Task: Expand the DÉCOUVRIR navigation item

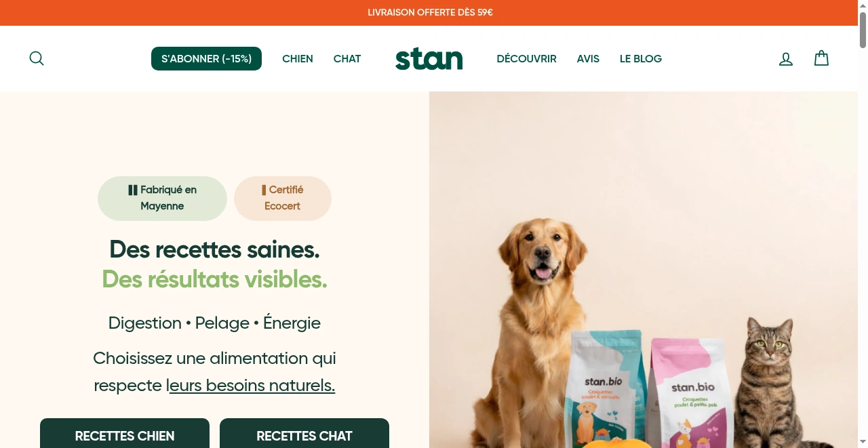Action: point(526,59)
